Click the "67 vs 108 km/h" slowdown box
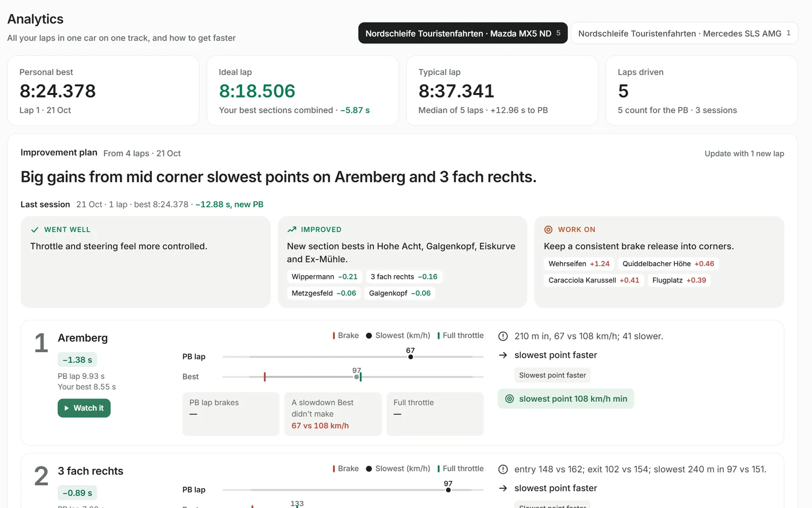The width and height of the screenshot is (812, 508). 333,414
